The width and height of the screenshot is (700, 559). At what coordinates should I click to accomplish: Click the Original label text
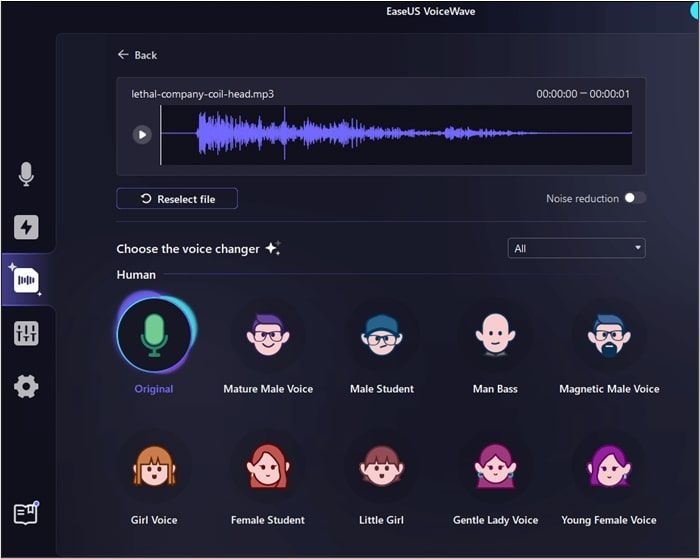[x=154, y=389]
